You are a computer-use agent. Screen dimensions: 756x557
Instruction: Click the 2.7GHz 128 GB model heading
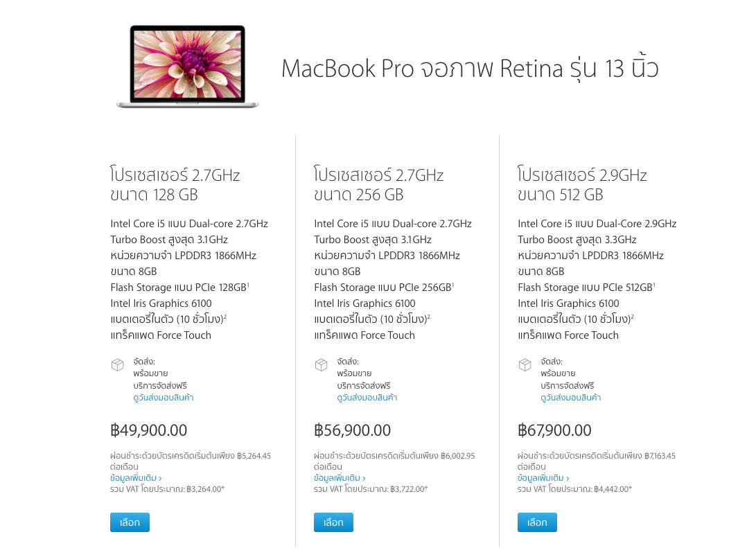pos(175,185)
